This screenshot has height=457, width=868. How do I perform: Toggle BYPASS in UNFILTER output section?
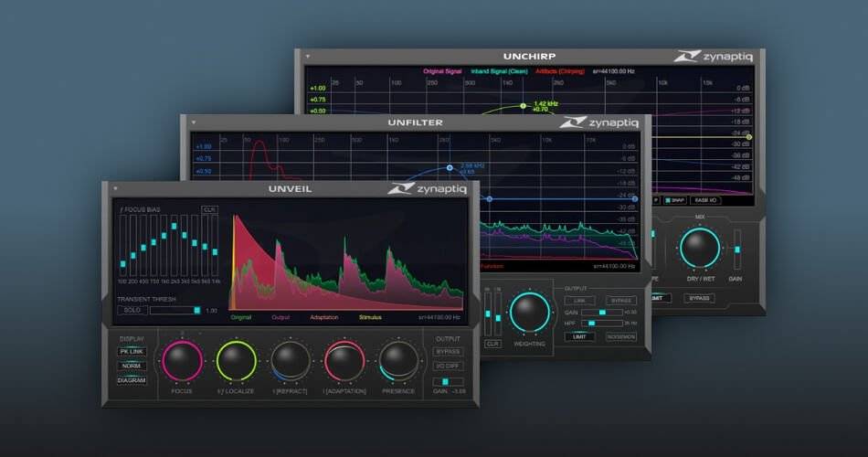621,300
